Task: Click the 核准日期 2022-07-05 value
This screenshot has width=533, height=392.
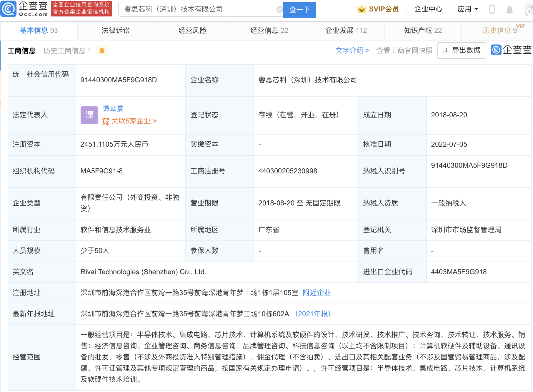Action: tap(449, 144)
